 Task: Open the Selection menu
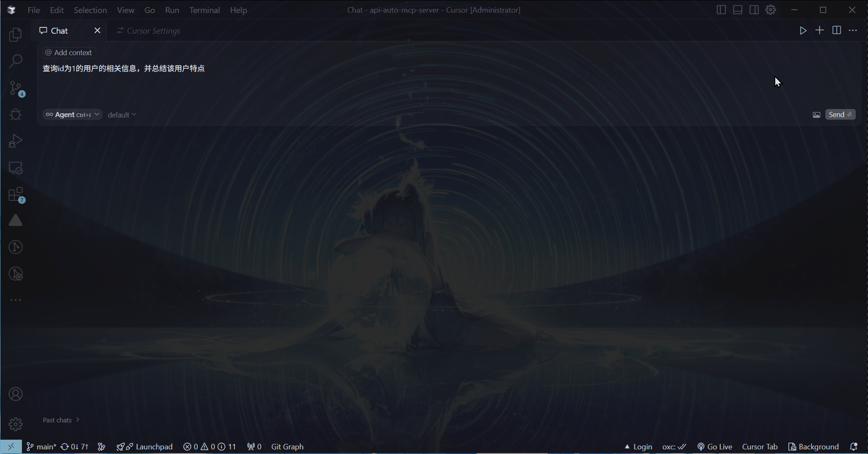coord(90,10)
